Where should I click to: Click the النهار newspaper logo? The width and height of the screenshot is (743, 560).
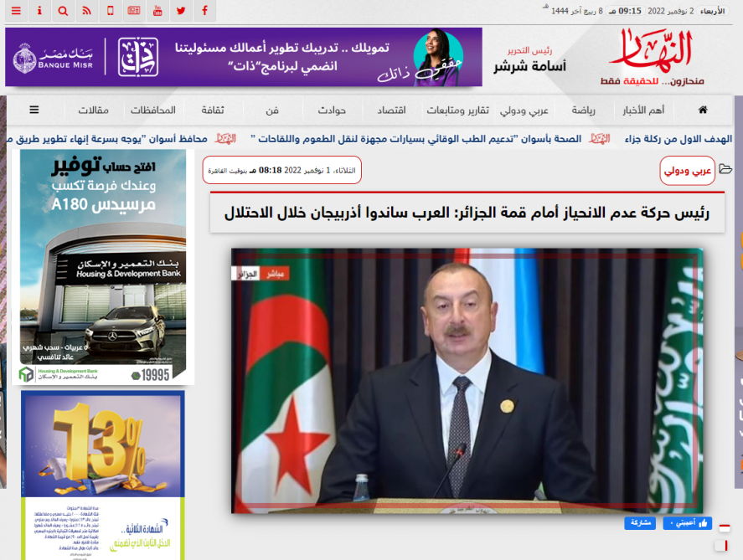coord(656,52)
